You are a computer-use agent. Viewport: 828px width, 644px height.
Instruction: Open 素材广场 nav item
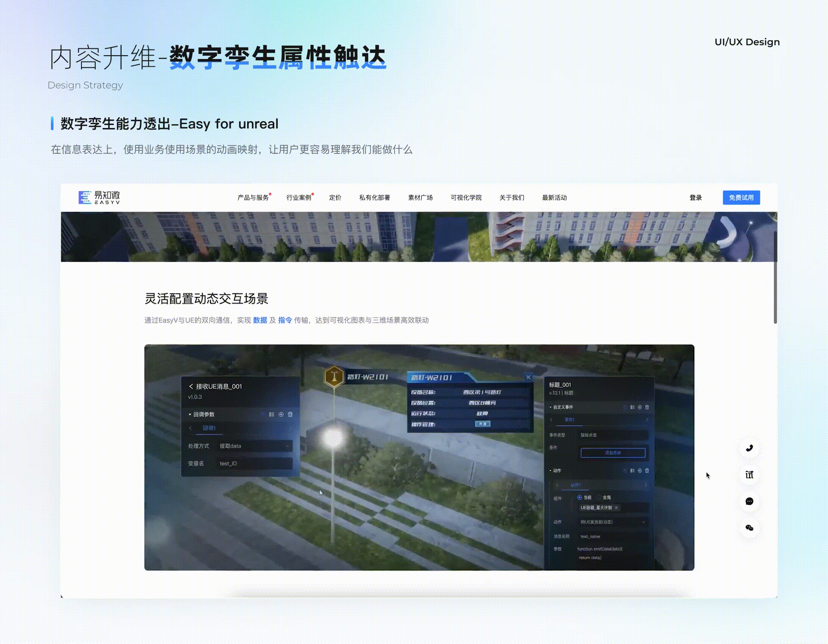click(x=420, y=197)
